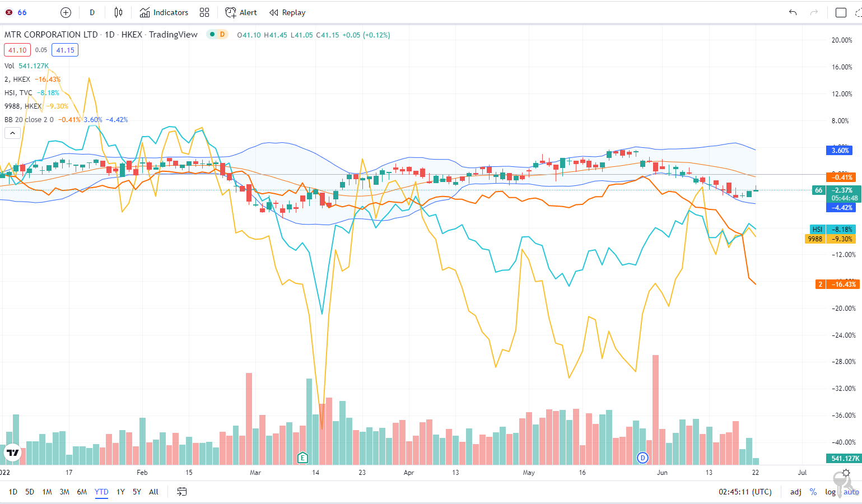Open the go to date icon
Image resolution: width=862 pixels, height=504 pixels.
(x=181, y=492)
